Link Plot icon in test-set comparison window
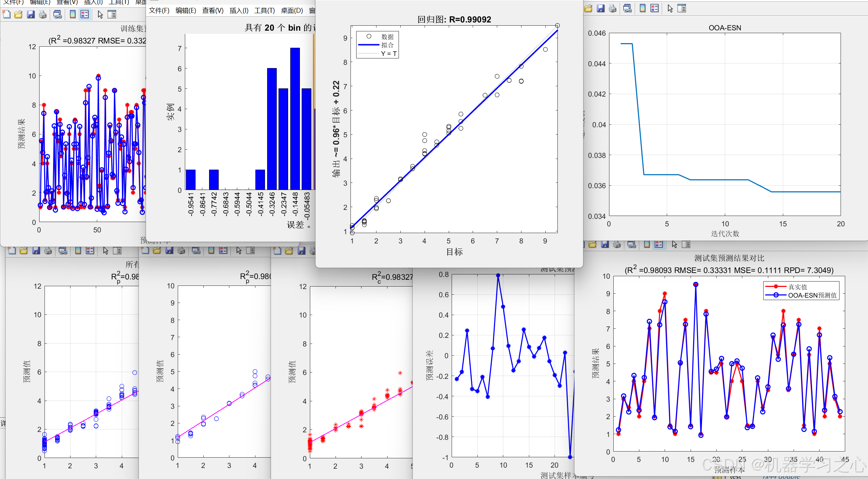This screenshot has height=479, width=868. click(x=632, y=244)
